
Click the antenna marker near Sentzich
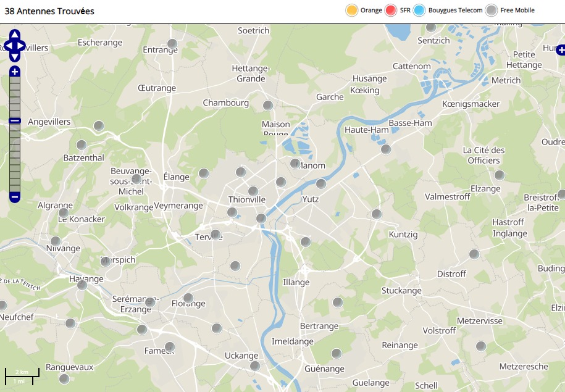click(431, 27)
